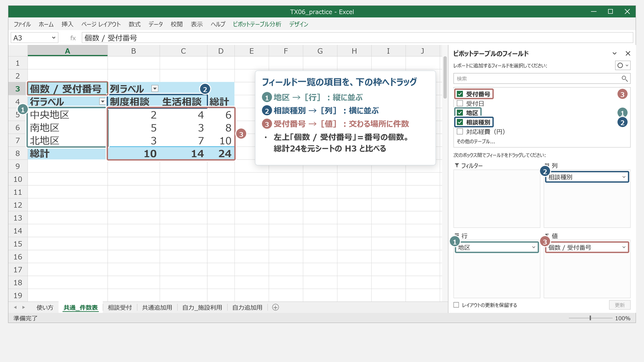Add a new sheet with plus icon

coord(275,307)
